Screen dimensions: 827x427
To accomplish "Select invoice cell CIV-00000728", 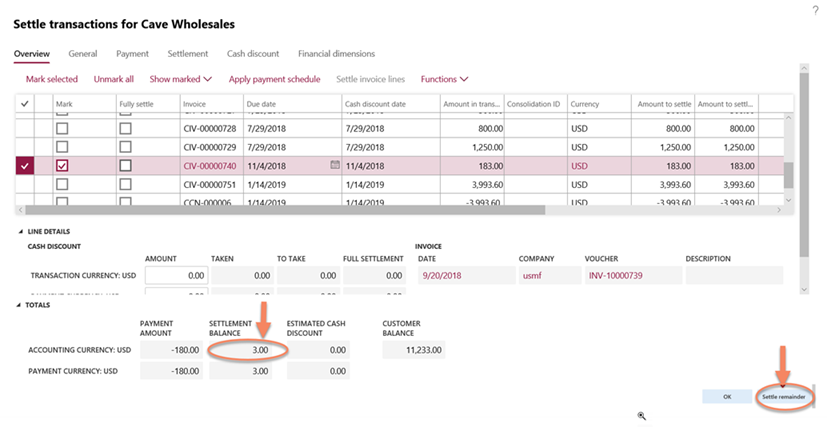I will (210, 128).
